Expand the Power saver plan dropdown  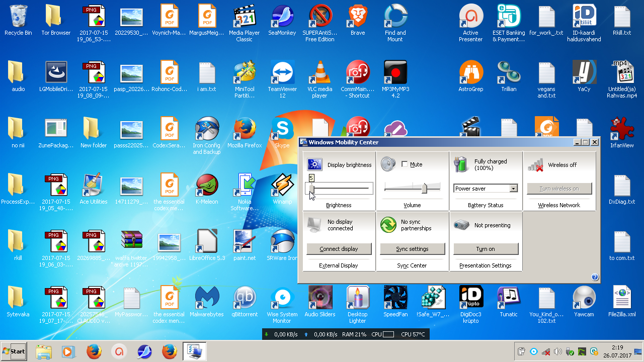[513, 189]
